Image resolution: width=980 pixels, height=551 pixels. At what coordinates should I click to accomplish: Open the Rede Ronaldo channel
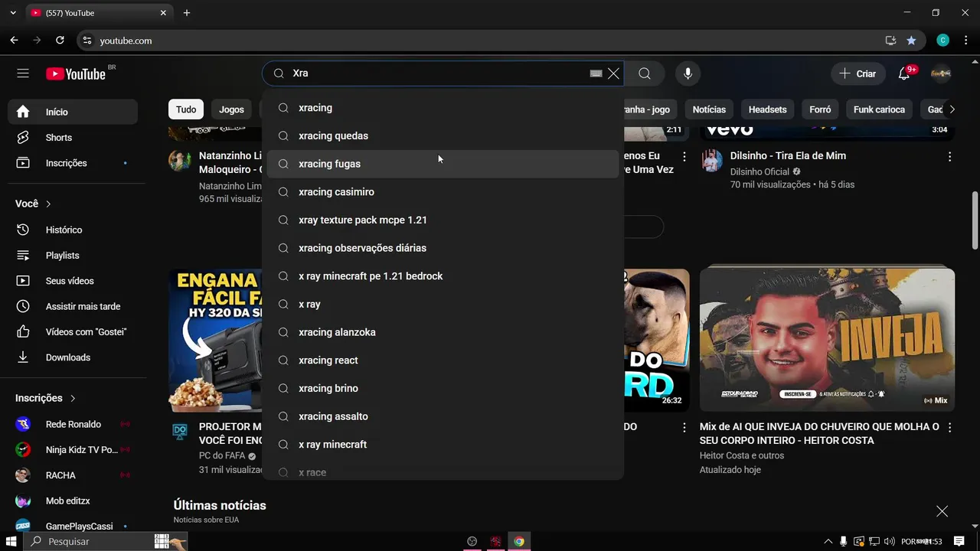[73, 424]
